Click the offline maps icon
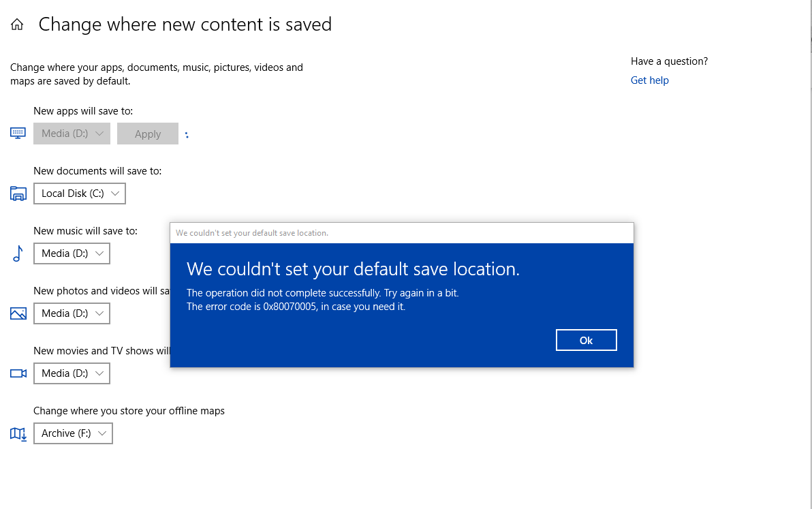812x509 pixels. tap(18, 433)
